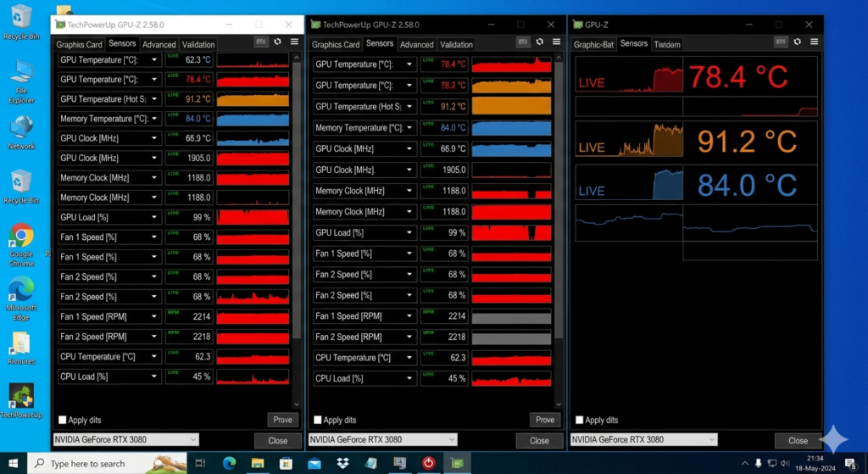Click the refresh icon in the left GPU-Z window
The height and width of the screenshot is (474, 868).
point(277,42)
